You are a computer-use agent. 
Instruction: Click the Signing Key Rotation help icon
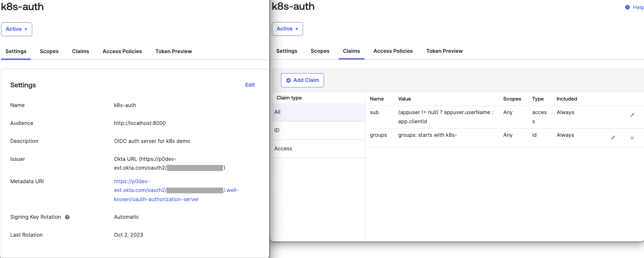click(x=67, y=217)
